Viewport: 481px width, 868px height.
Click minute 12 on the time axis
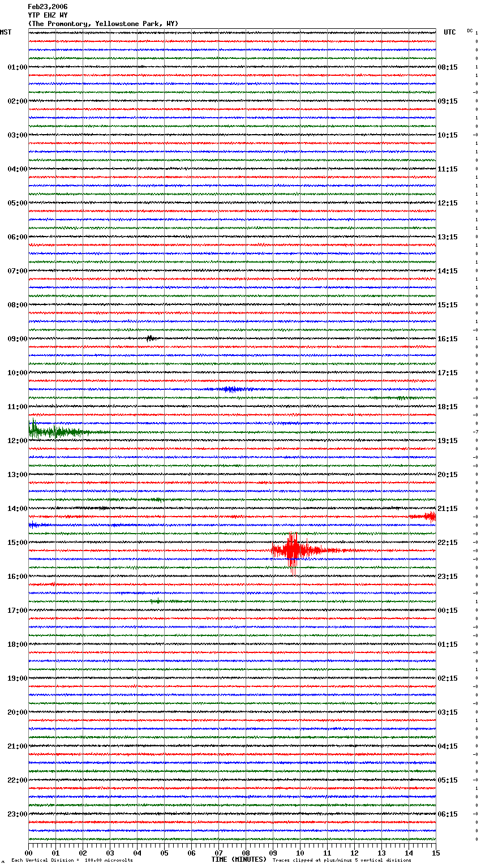pyautogui.click(x=354, y=853)
